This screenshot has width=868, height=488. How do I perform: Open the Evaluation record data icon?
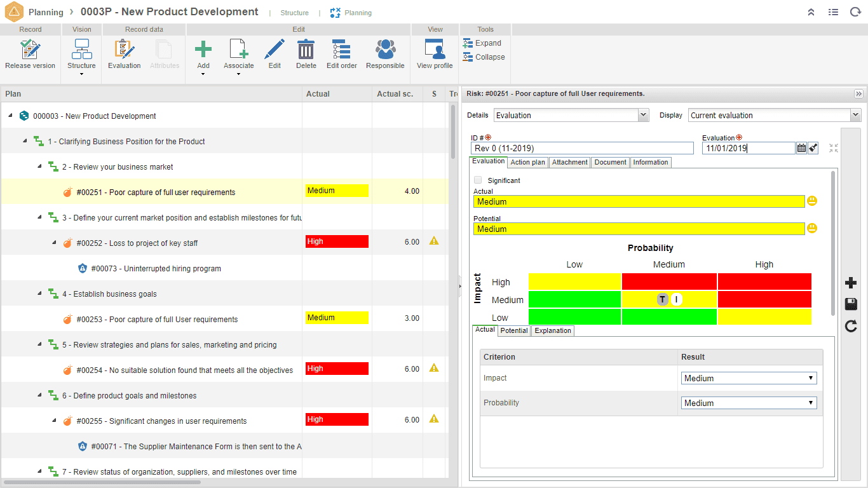(124, 50)
